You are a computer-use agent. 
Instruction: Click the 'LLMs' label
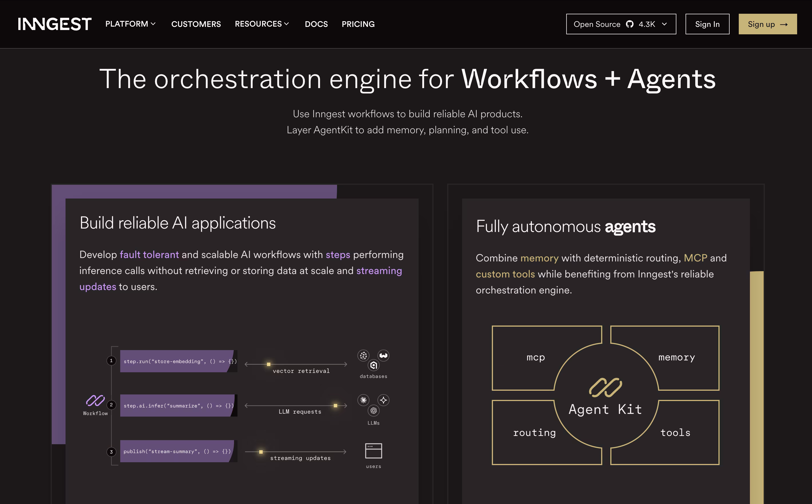[x=373, y=423]
